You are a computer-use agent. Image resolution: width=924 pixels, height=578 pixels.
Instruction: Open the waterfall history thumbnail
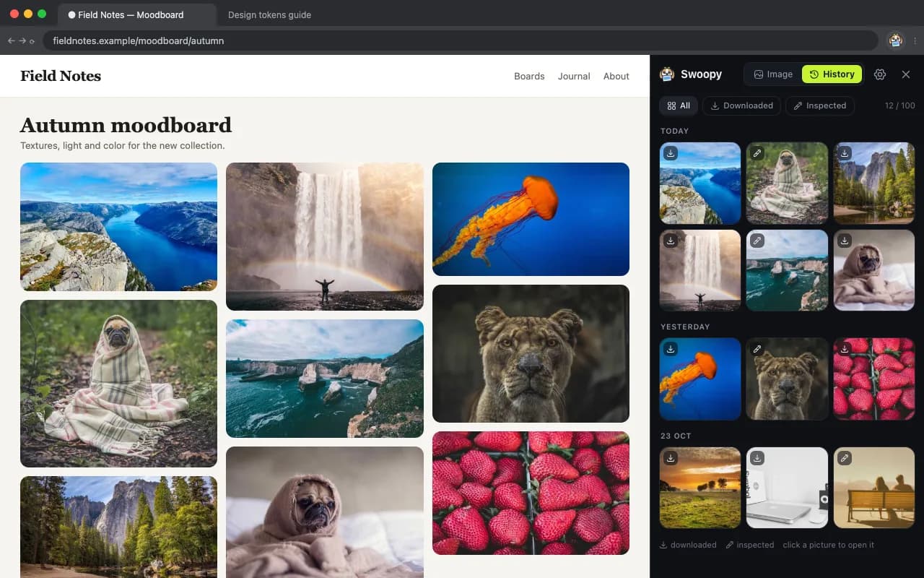click(700, 270)
